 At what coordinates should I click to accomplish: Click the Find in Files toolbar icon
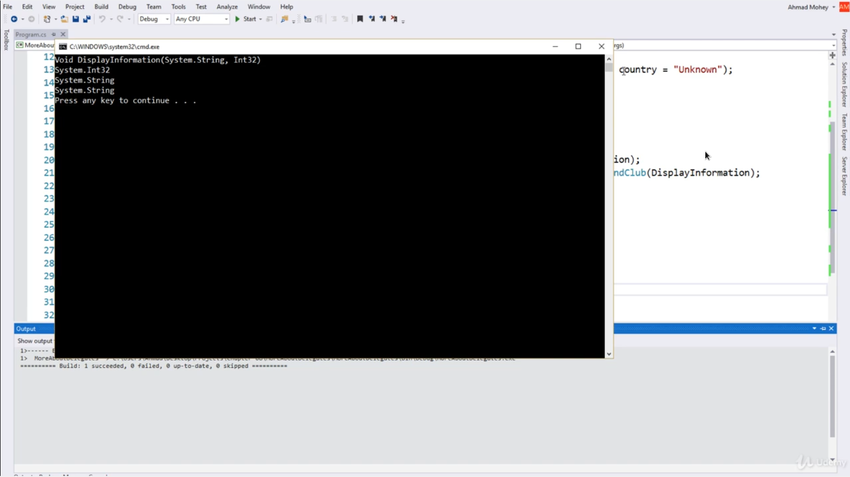pyautogui.click(x=284, y=19)
